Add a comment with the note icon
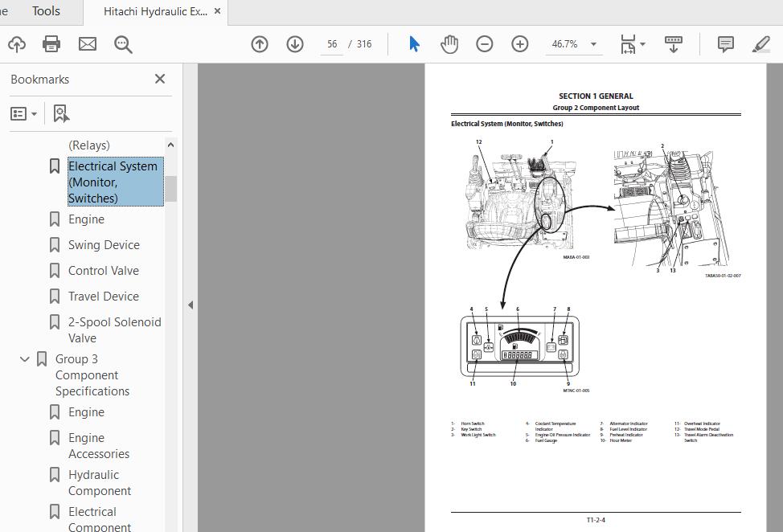The height and width of the screenshot is (532, 783). pyautogui.click(x=725, y=44)
